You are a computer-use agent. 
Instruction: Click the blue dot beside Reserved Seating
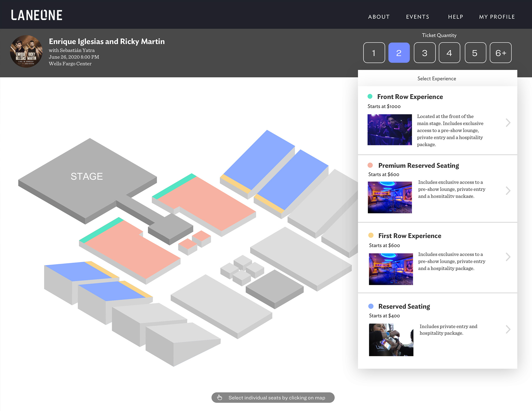click(x=371, y=306)
